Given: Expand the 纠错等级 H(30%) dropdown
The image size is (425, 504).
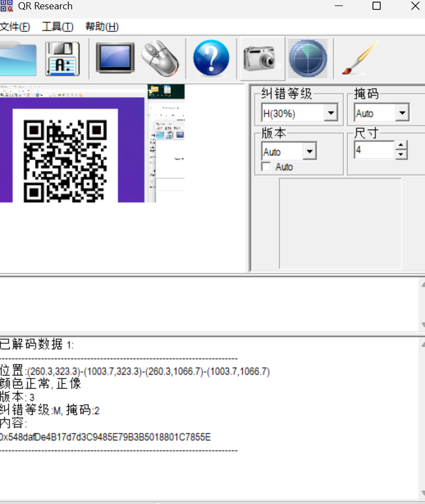Looking at the screenshot, I should click(x=331, y=113).
